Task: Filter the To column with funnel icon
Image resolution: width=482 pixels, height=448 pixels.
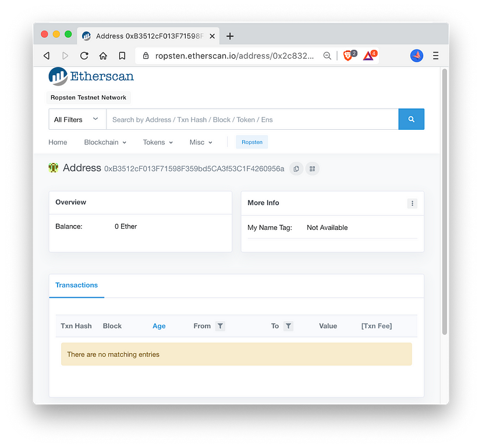Action: point(288,326)
